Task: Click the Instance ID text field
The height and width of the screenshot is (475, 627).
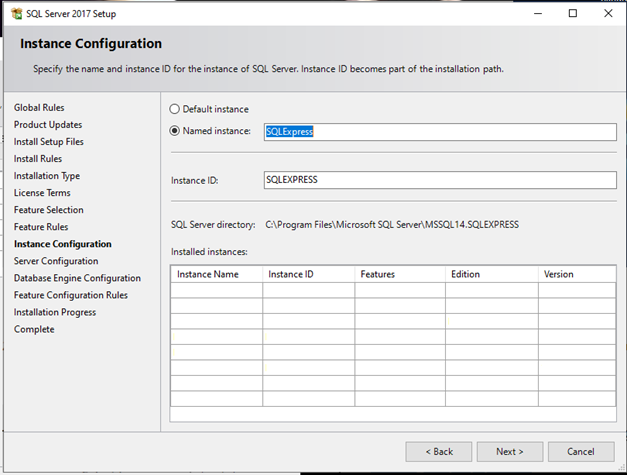Action: (439, 180)
